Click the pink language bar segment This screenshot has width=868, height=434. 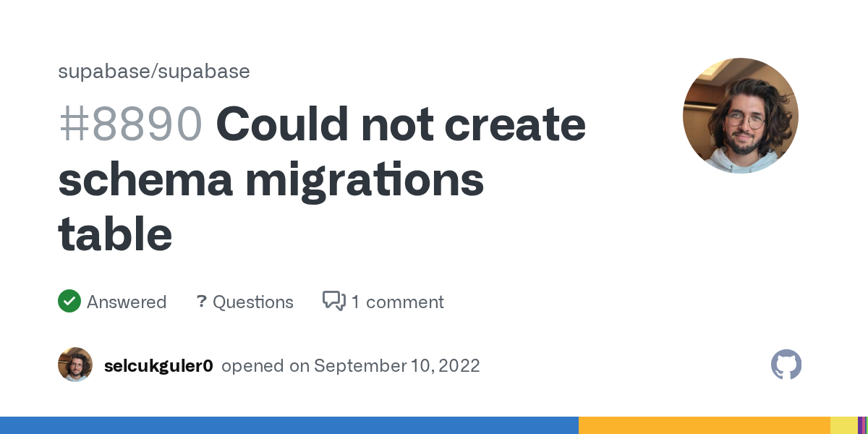click(865, 425)
